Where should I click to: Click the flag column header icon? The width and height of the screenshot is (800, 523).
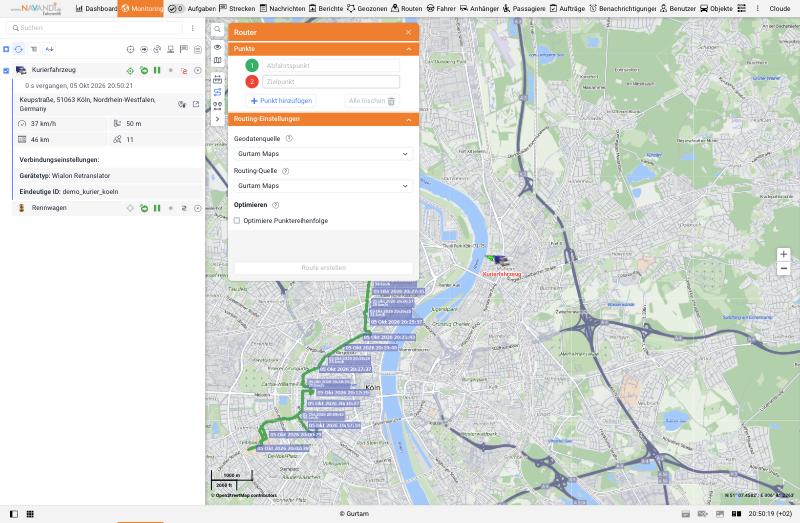184,49
